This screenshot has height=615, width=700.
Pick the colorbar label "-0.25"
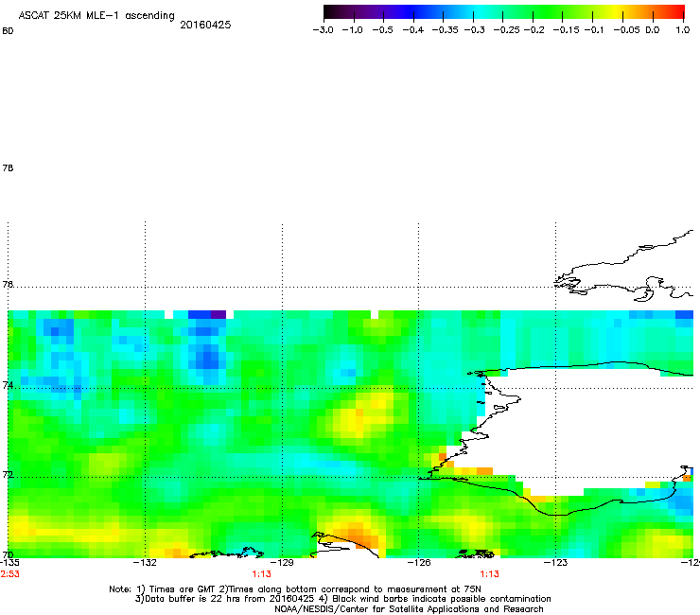tap(506, 30)
